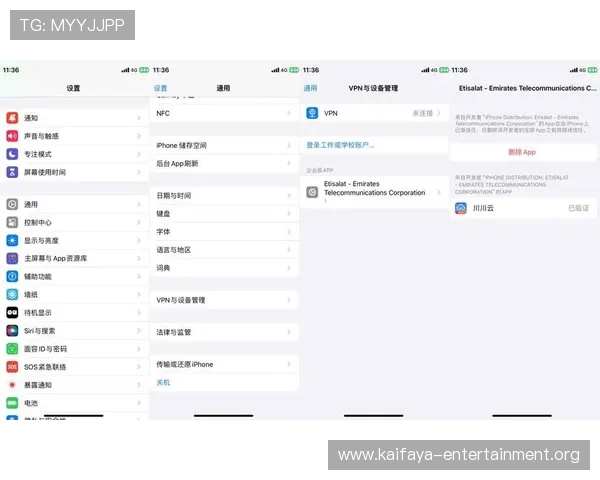Tap the Exposure Notifications (暴露通知) icon
The width and height of the screenshot is (600, 480).
coord(12,385)
